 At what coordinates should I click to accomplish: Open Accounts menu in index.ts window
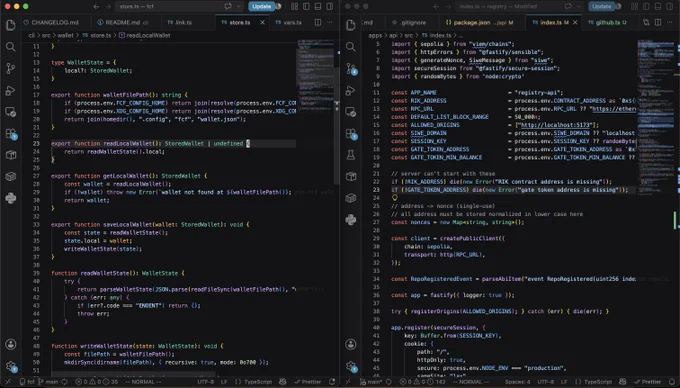(x=350, y=344)
